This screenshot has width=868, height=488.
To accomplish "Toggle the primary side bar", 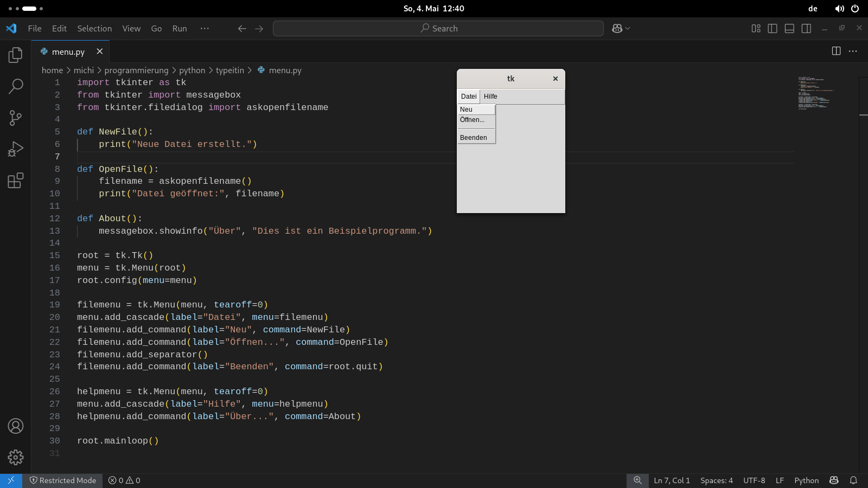I will click(773, 29).
